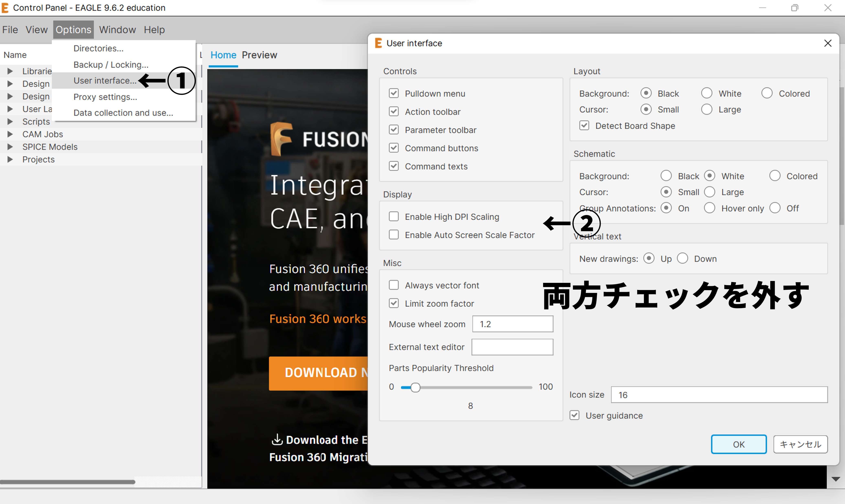The height and width of the screenshot is (504, 845).
Task: Click the Fusion 360 logo icon
Action: tap(281, 138)
